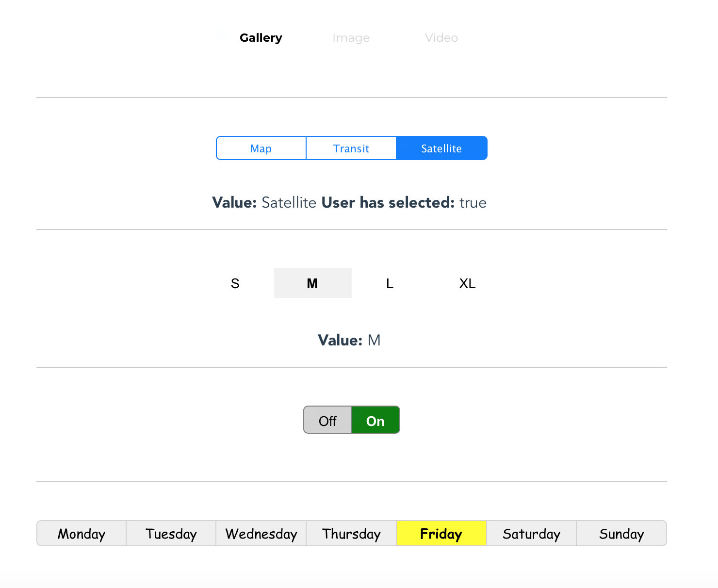This screenshot has height=588, width=718.
Task: Open the Video tab
Action: pos(441,38)
